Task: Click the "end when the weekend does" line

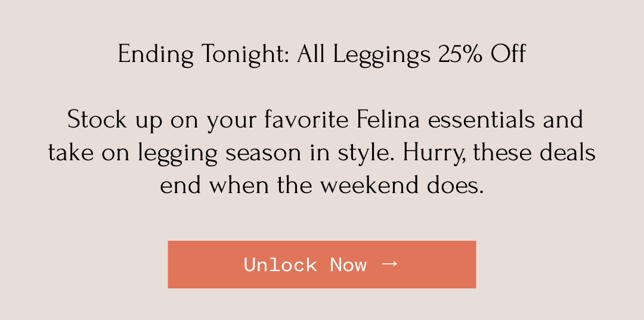Action: tap(321, 185)
